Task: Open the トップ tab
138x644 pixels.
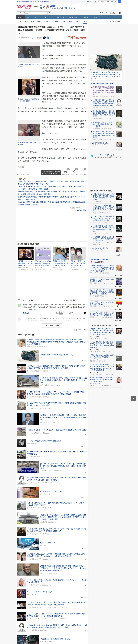Action: tap(20, 17)
